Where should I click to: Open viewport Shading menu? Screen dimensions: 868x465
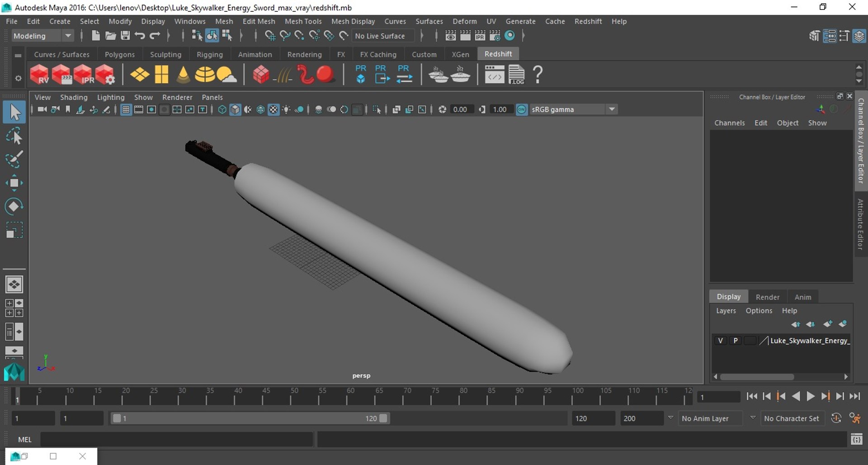(74, 97)
